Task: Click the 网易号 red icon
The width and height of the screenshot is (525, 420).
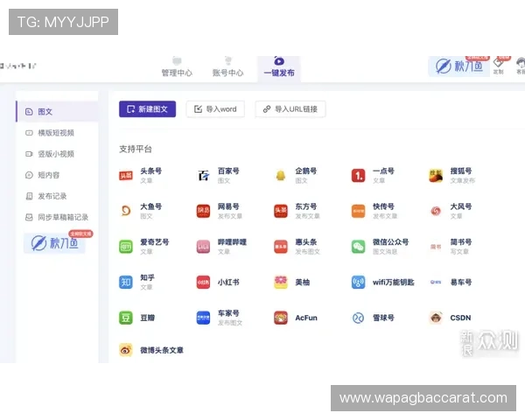Action: click(203, 211)
